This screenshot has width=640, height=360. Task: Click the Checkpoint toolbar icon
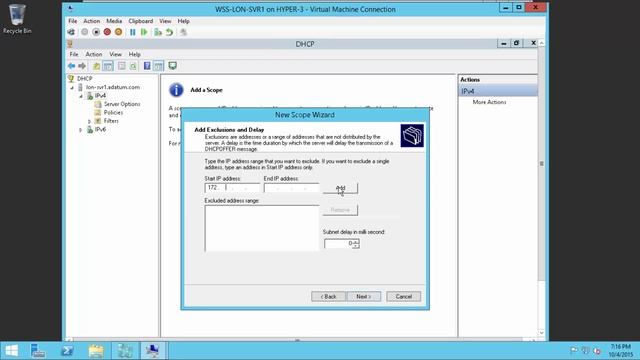pos(158,32)
